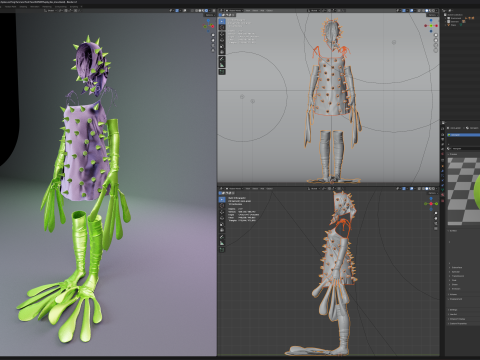The image size is (480, 360).
Task: Switch to the Compositing workspace tab
Action: 60,6
